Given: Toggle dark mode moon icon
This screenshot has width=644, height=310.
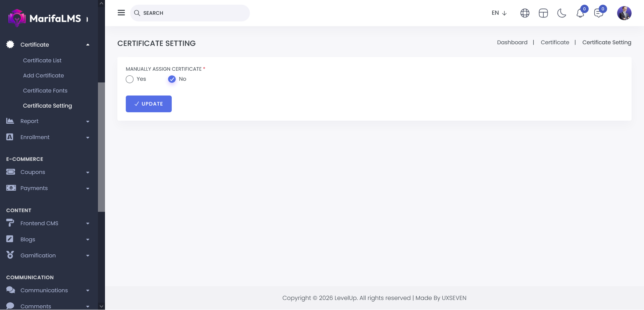Looking at the screenshot, I should 561,13.
